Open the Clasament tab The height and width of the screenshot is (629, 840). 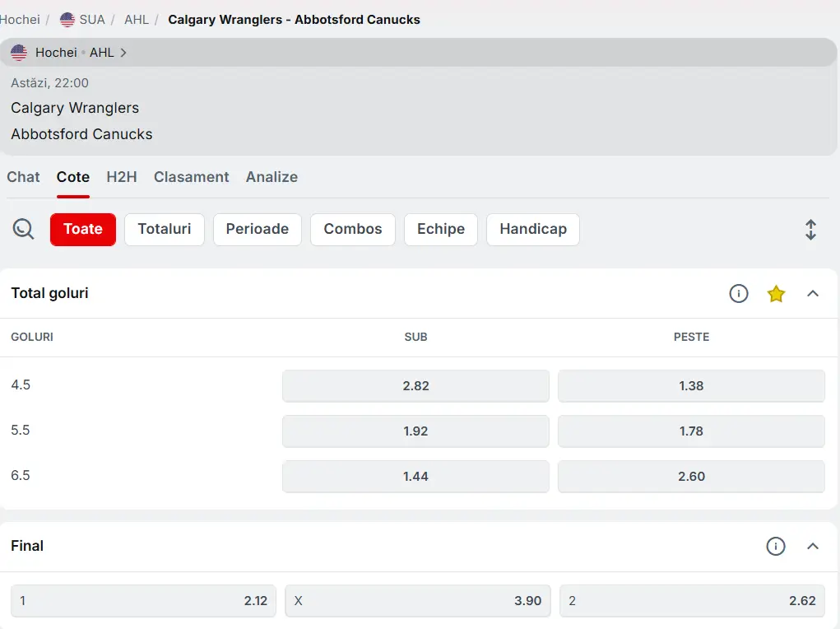(x=191, y=177)
